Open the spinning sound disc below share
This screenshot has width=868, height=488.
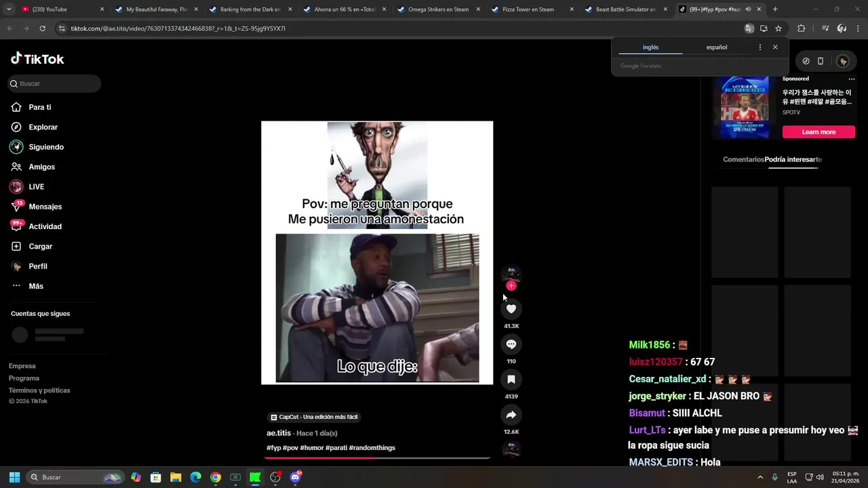pyautogui.click(x=511, y=449)
